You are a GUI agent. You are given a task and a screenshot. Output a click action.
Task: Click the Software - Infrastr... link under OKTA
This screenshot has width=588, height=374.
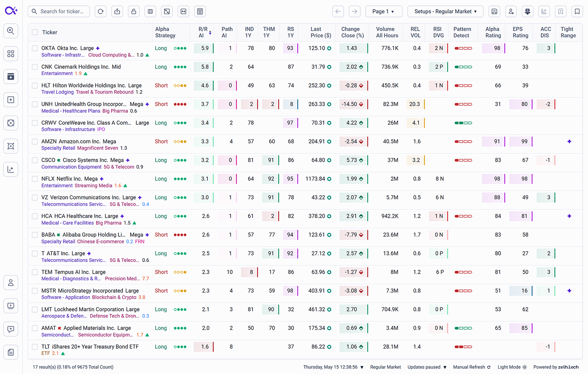pos(63,55)
